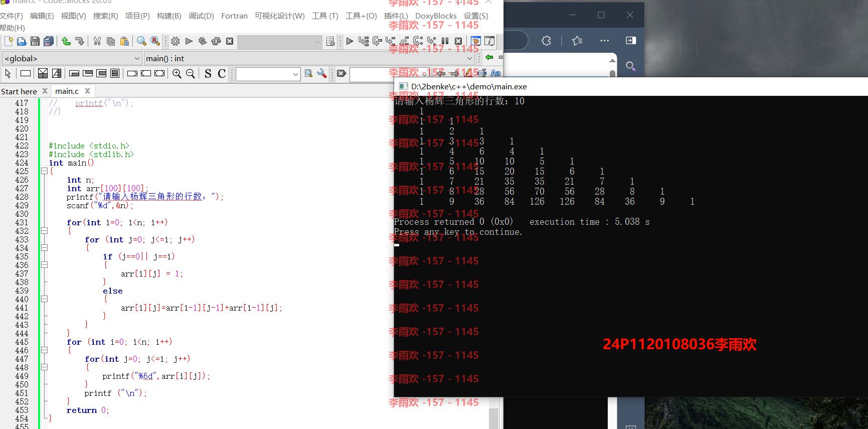Image resolution: width=868 pixels, height=429 pixels.
Task: Open the build target dropdown
Action: tap(280, 42)
